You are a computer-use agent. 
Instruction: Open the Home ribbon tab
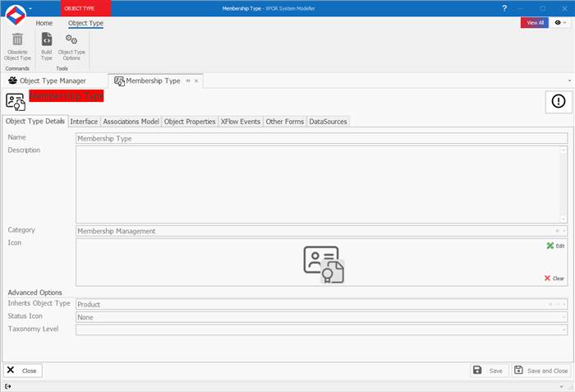[x=44, y=23]
